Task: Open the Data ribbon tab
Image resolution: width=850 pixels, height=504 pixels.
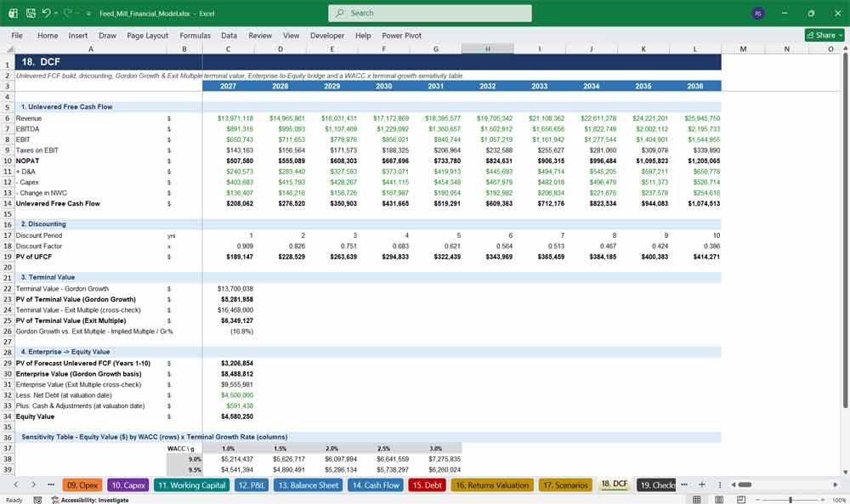Action: pos(229,35)
